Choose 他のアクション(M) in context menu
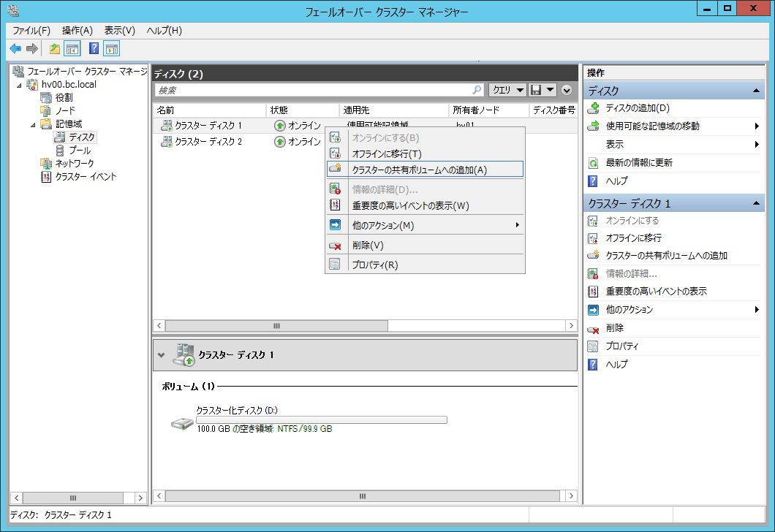 425,225
